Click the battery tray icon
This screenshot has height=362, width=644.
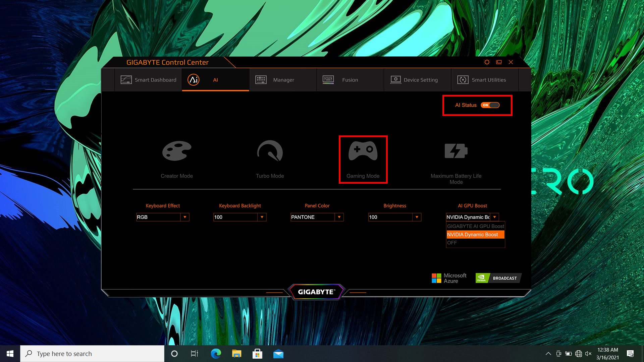coord(569,354)
